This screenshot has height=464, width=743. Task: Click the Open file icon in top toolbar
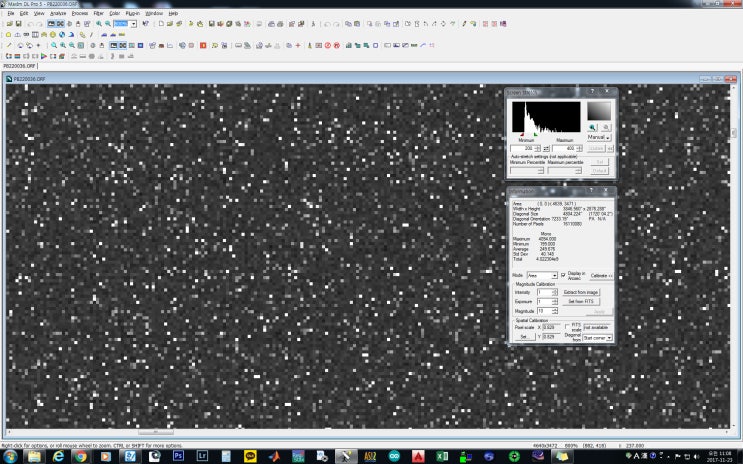(x=9, y=24)
